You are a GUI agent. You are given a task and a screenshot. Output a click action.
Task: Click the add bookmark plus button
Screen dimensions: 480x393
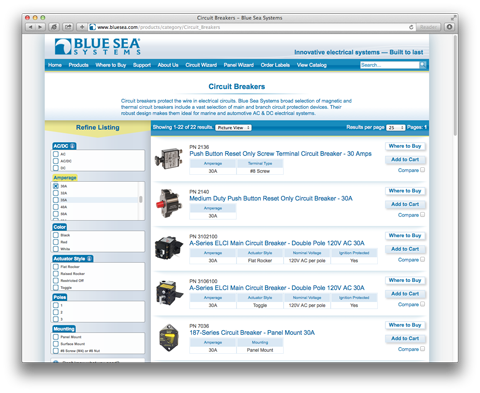82,27
